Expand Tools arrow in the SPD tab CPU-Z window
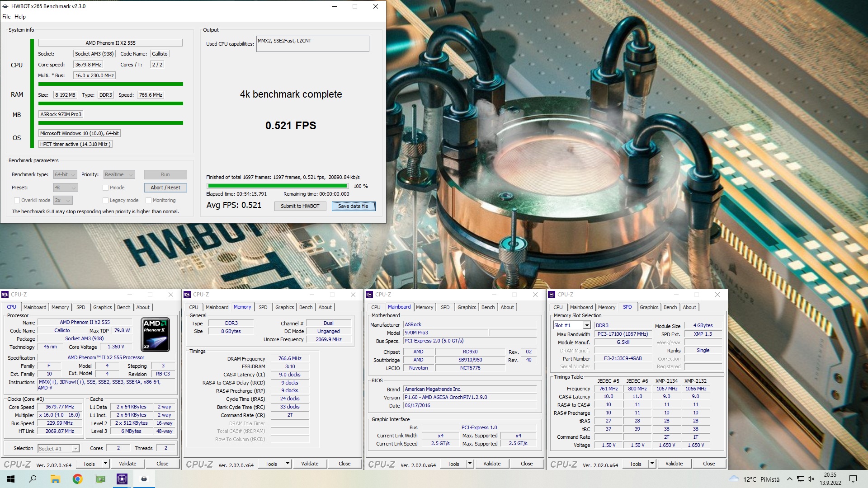Screen dimensions: 868x488 pyautogui.click(x=652, y=464)
